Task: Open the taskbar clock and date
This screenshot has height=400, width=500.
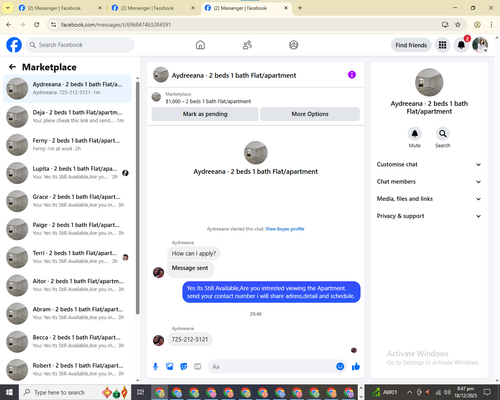Action: click(465, 392)
